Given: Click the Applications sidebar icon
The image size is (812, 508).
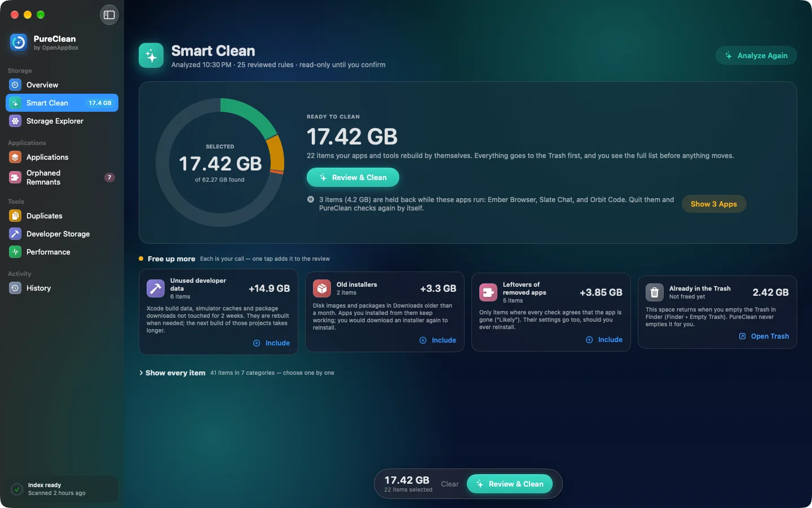Looking at the screenshot, I should point(15,157).
